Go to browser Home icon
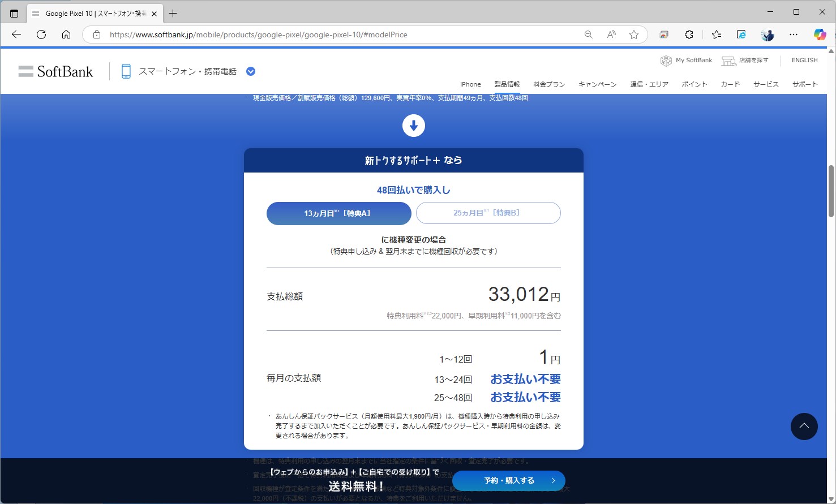This screenshot has width=836, height=504. click(66, 35)
